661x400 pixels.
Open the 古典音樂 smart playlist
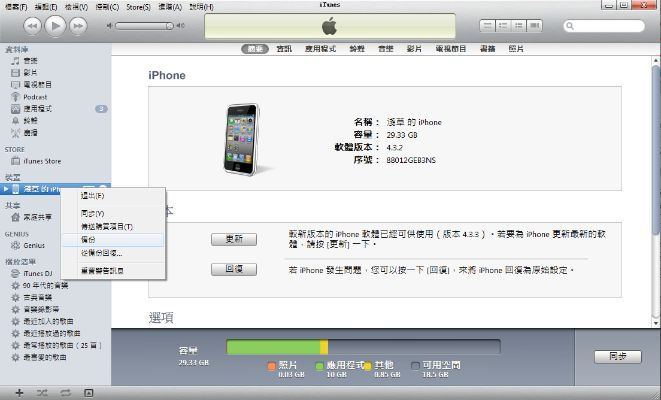pos(37,298)
